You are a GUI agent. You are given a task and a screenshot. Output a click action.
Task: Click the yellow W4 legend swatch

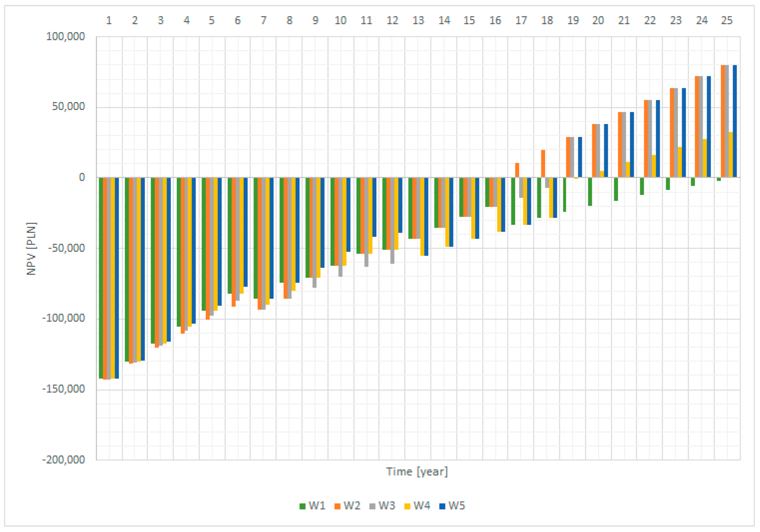[408, 506]
